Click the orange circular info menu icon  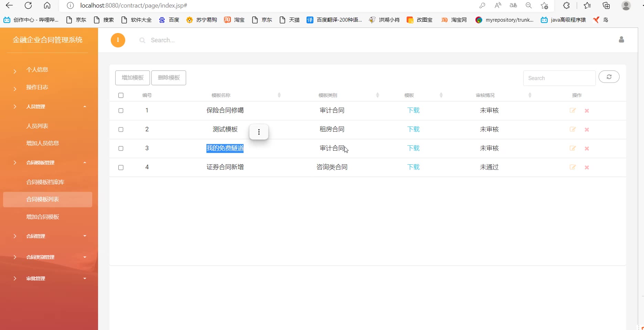118,40
